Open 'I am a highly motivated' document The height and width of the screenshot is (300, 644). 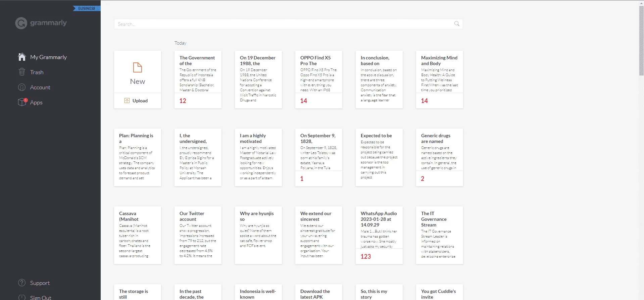pos(258,157)
